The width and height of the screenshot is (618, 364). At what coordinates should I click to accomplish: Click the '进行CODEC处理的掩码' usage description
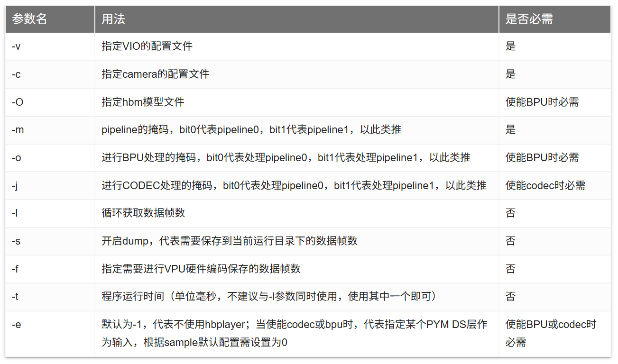point(294,185)
